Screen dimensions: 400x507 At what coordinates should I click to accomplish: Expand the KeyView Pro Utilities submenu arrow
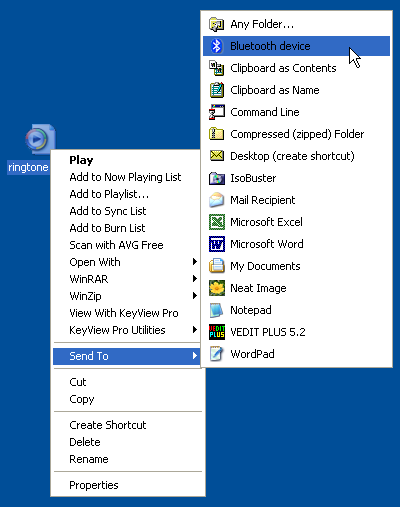click(195, 330)
